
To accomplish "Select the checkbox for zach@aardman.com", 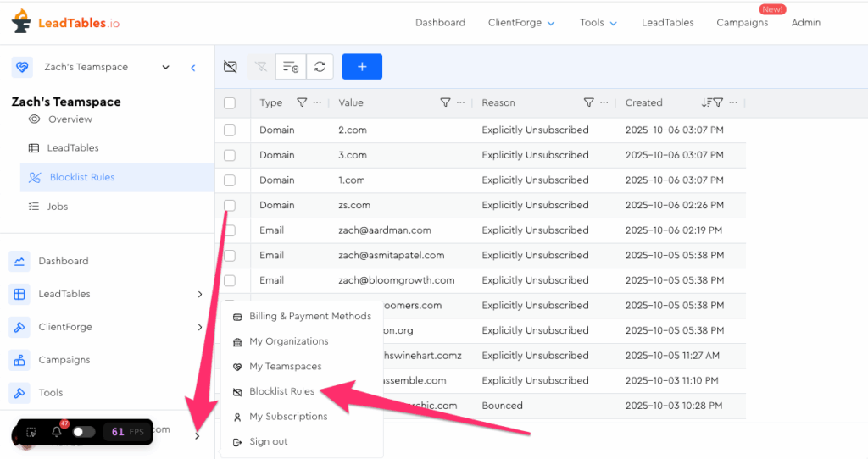I will coord(230,230).
